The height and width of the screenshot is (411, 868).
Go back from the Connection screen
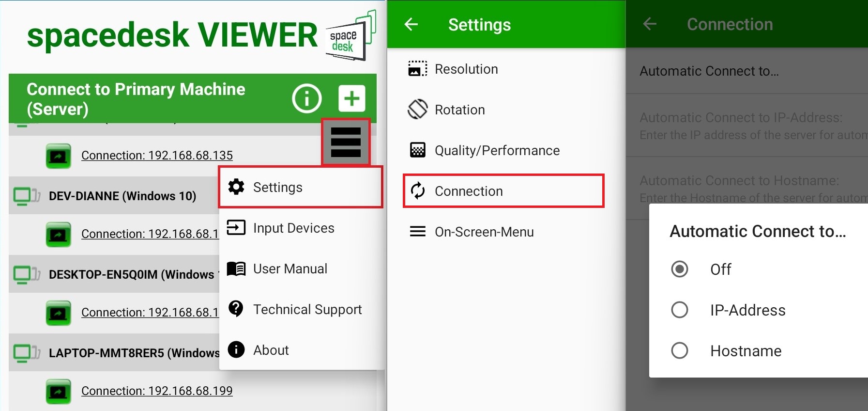[650, 24]
